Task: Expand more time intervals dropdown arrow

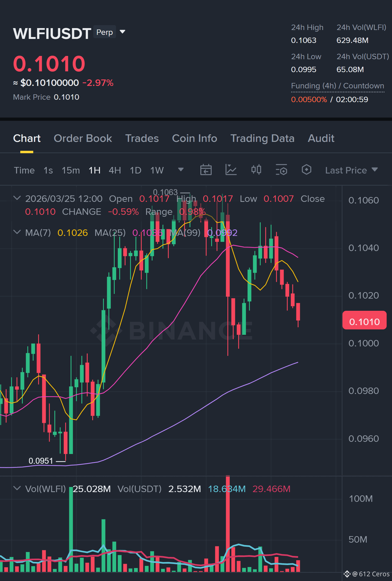Action: 181,170
